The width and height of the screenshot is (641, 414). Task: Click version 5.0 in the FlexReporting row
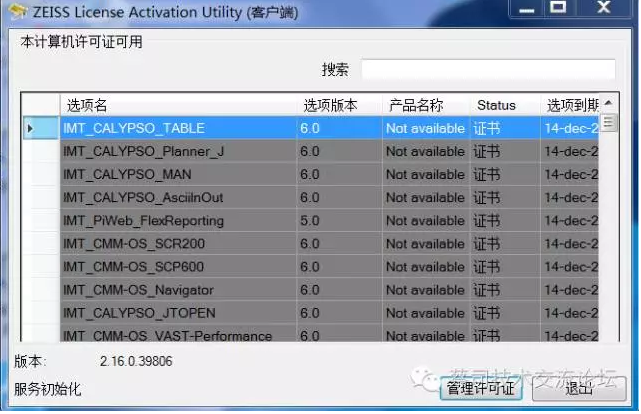310,221
